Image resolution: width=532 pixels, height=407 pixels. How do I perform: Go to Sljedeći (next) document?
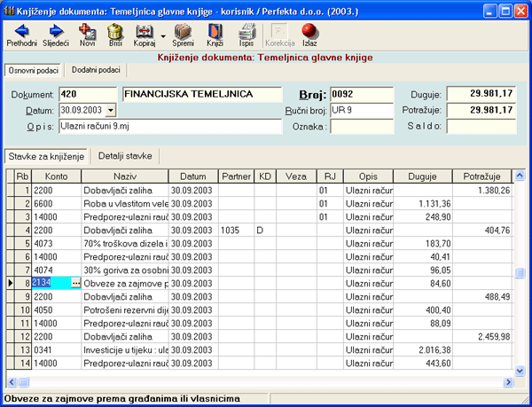click(x=56, y=35)
